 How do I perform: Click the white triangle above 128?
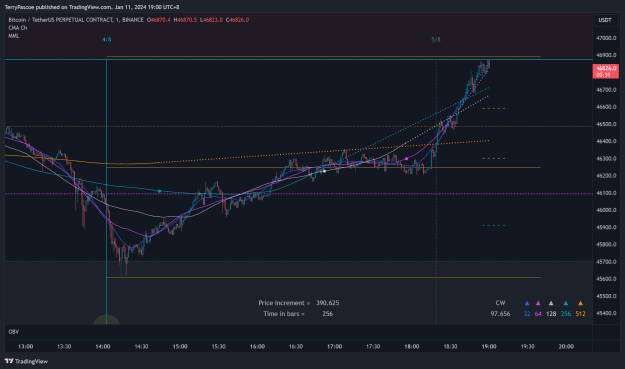551,303
